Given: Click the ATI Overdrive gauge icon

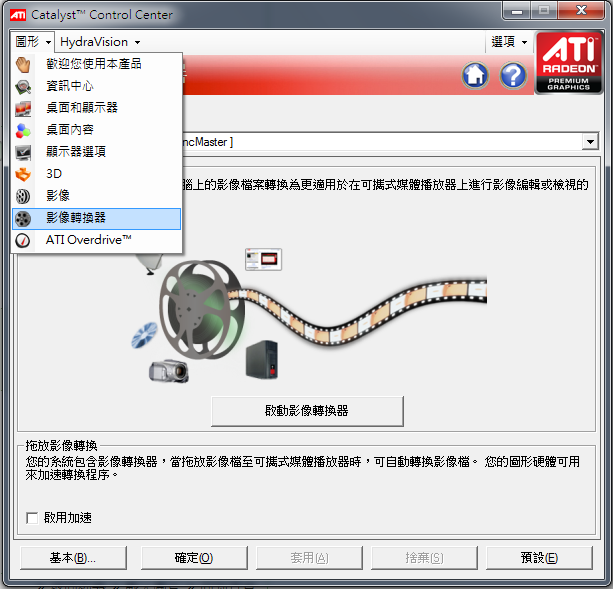Looking at the screenshot, I should pyautogui.click(x=23, y=240).
